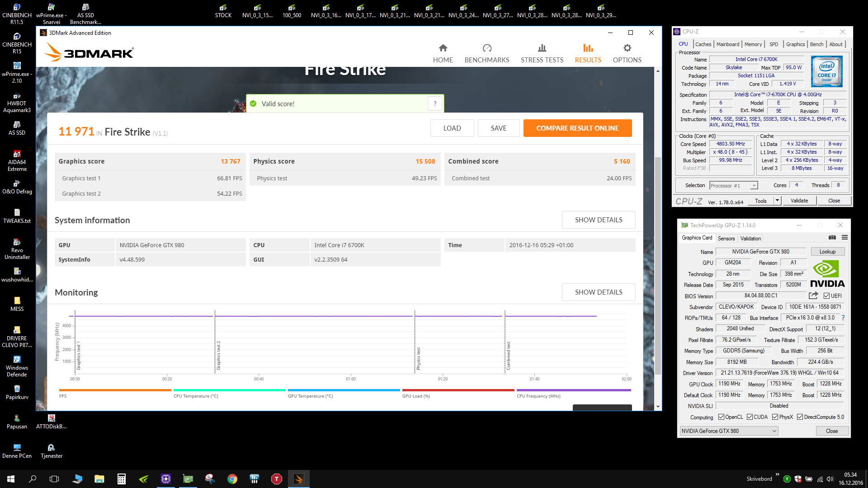This screenshot has width=868, height=488.
Task: Open CINEBENCH R15 desktop shortcut
Action: point(17,43)
